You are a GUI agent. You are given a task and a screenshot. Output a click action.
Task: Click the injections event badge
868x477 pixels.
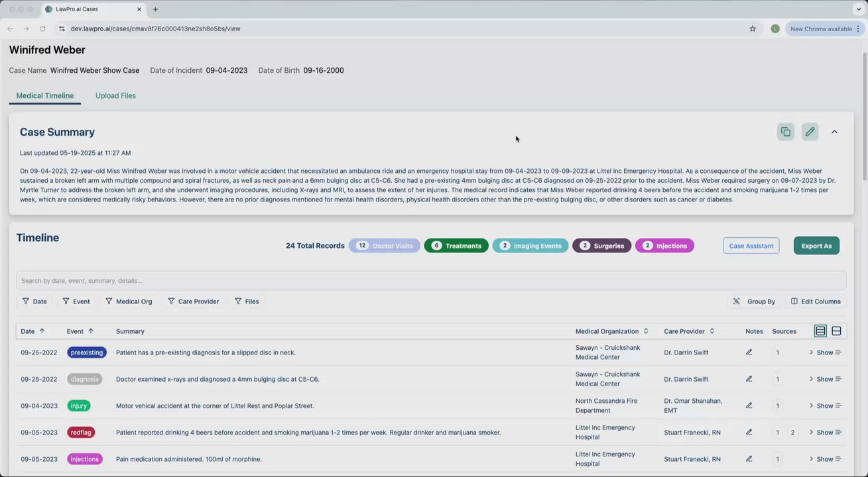pos(85,459)
